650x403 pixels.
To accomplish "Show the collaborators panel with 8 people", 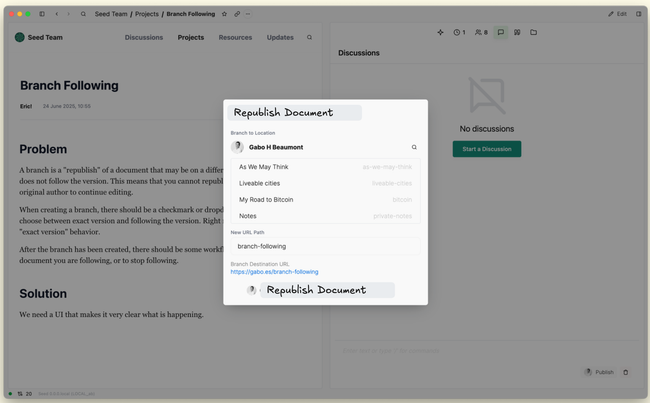I will [481, 32].
